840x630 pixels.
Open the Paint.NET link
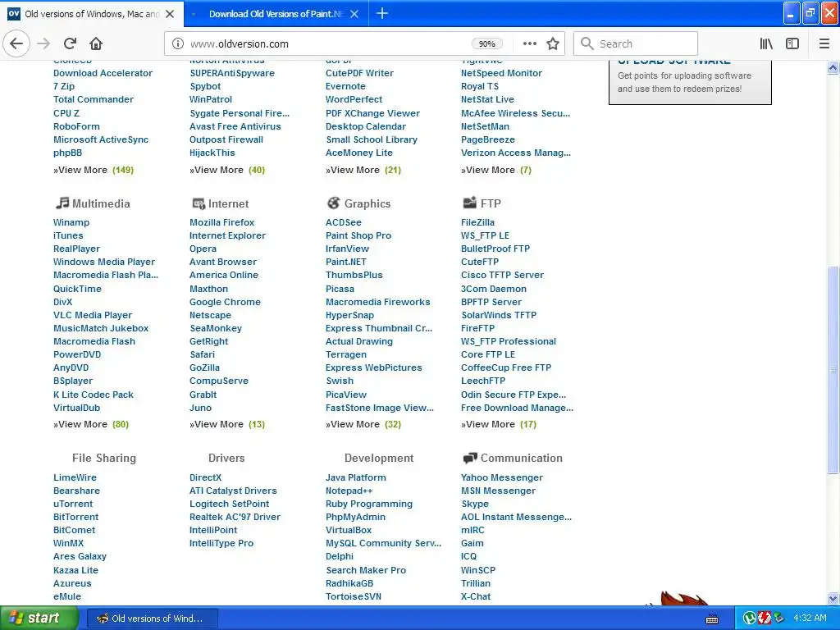click(x=346, y=262)
